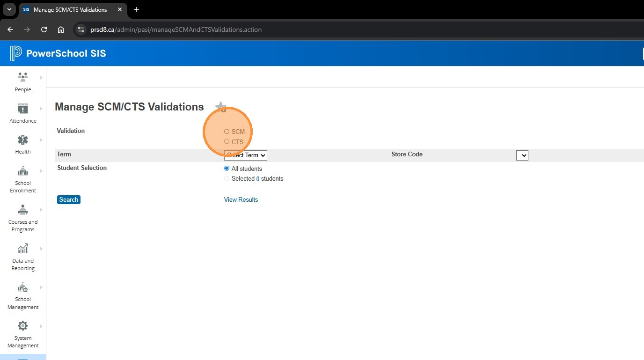
Task: View site information icon in address bar
Action: [x=81, y=29]
